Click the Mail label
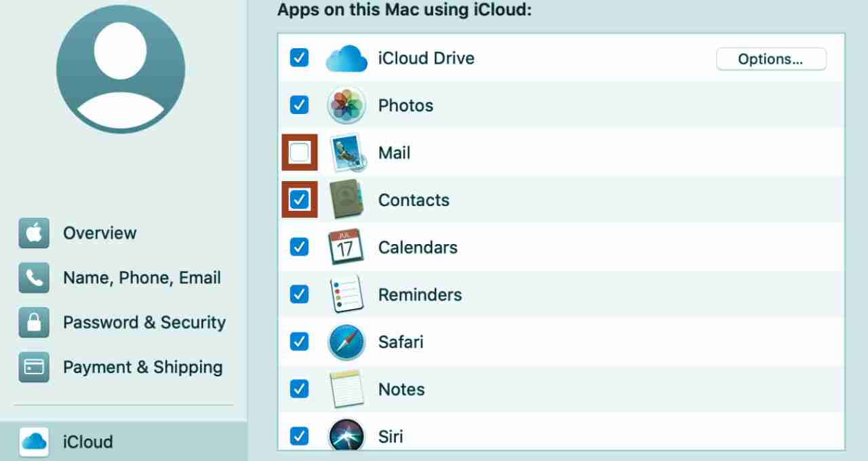This screenshot has height=461, width=868. (x=395, y=153)
